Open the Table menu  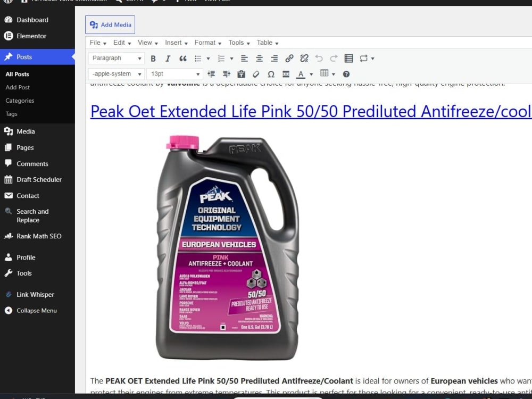pyautogui.click(x=268, y=43)
